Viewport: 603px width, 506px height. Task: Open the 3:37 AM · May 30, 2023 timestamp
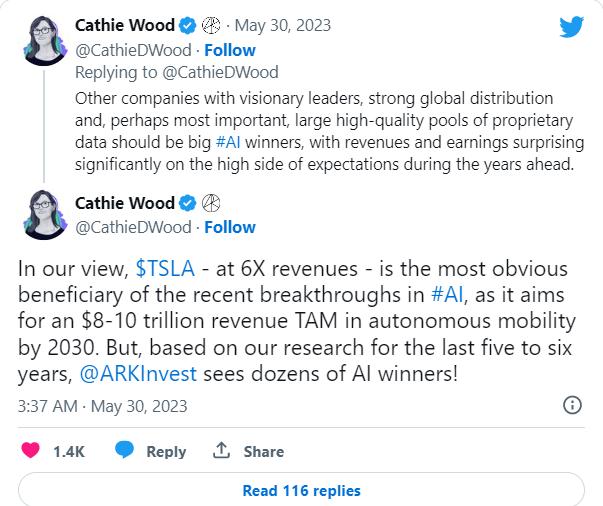point(101,406)
